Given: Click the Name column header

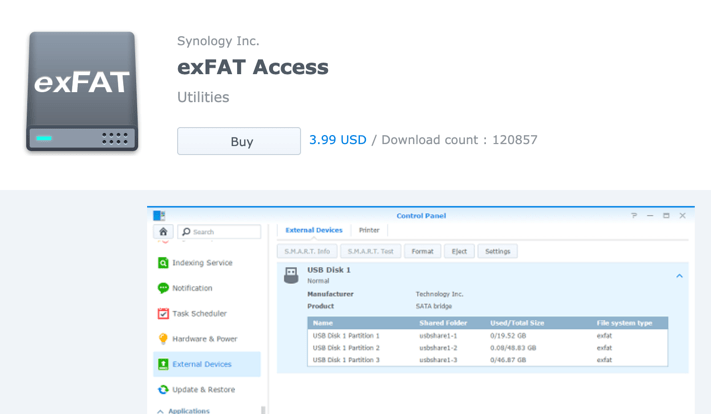Looking at the screenshot, I should click(x=323, y=323).
